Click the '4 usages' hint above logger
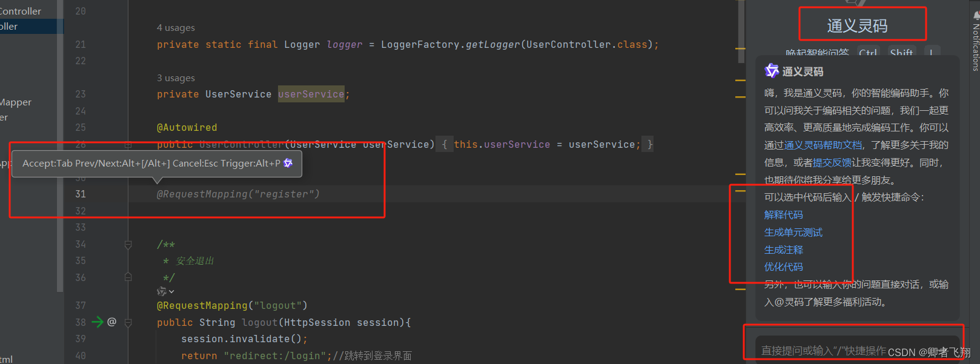 (176, 28)
